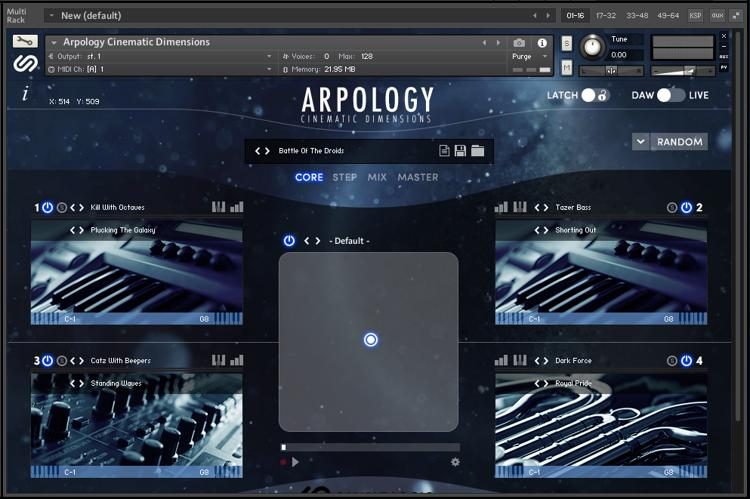Switch to the STEP tab

pos(345,177)
